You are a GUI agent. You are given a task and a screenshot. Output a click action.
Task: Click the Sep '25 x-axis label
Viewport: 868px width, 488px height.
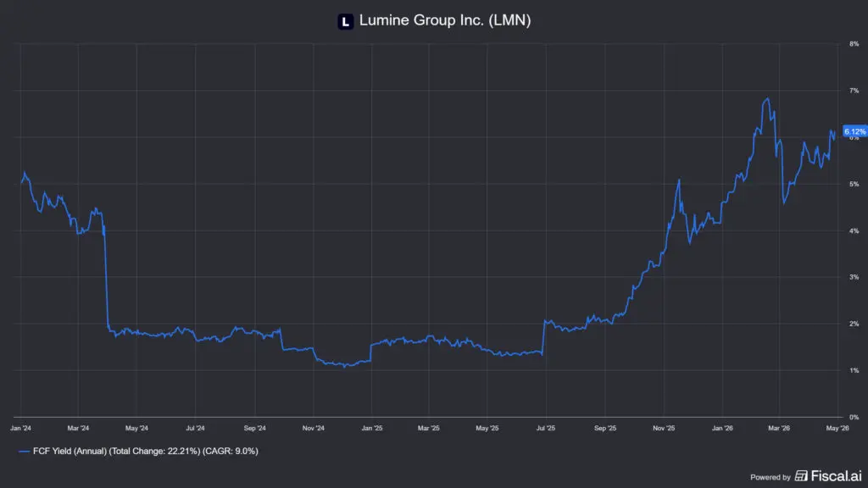point(605,428)
